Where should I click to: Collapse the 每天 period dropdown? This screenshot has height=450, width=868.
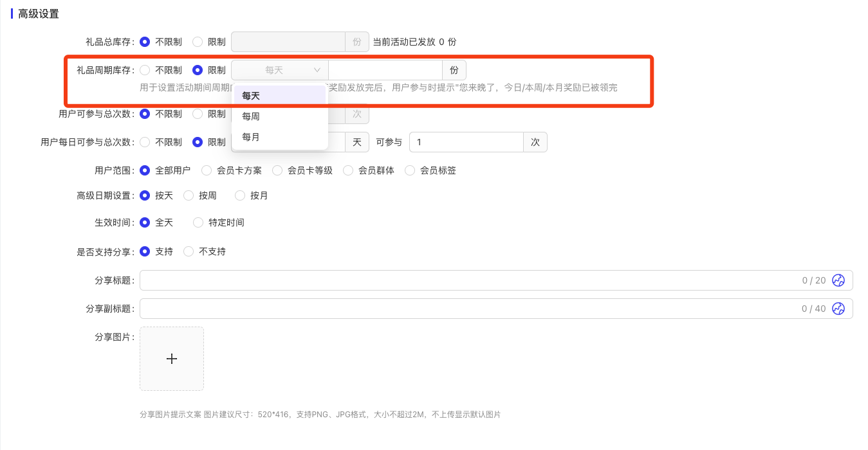coord(280,70)
